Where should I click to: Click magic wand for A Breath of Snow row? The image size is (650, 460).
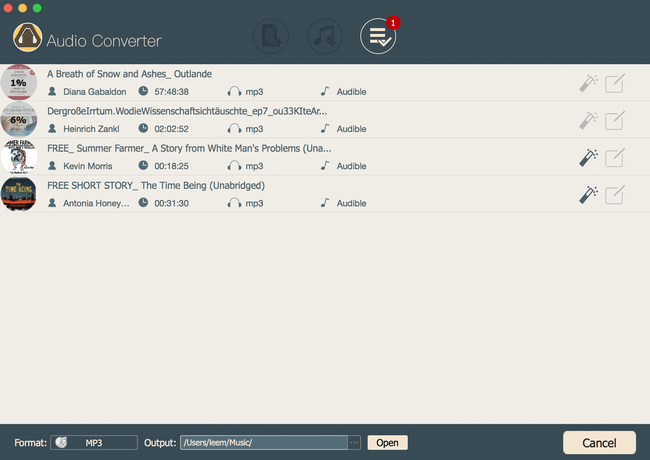tap(589, 83)
